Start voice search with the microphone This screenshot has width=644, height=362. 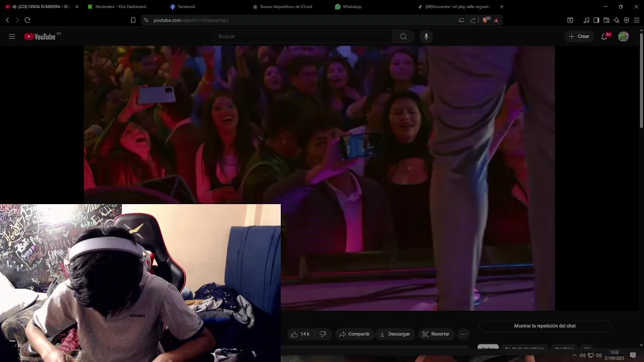tap(426, 37)
